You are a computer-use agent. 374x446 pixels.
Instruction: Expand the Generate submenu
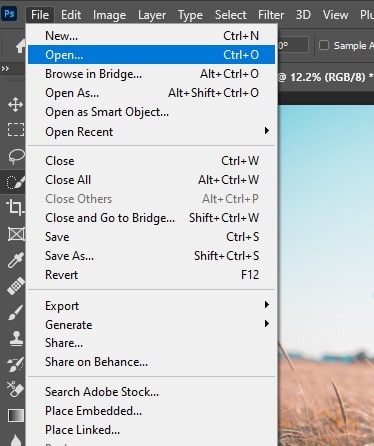pos(151,324)
